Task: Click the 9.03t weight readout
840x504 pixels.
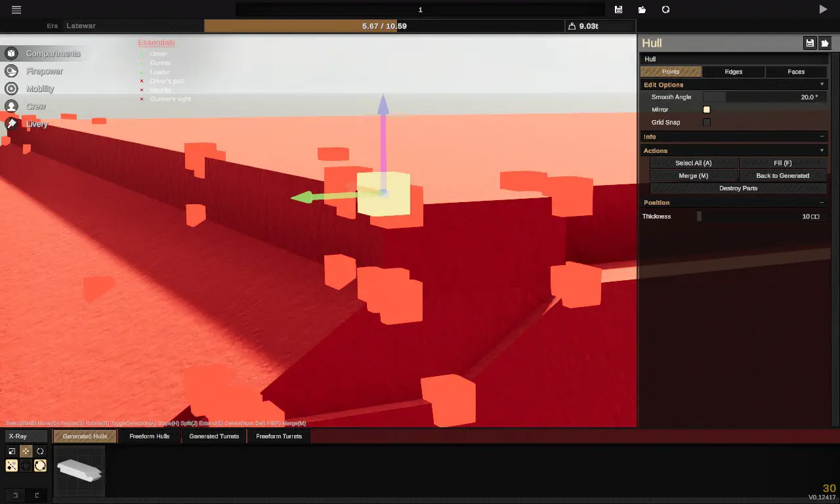Action: 589,26
